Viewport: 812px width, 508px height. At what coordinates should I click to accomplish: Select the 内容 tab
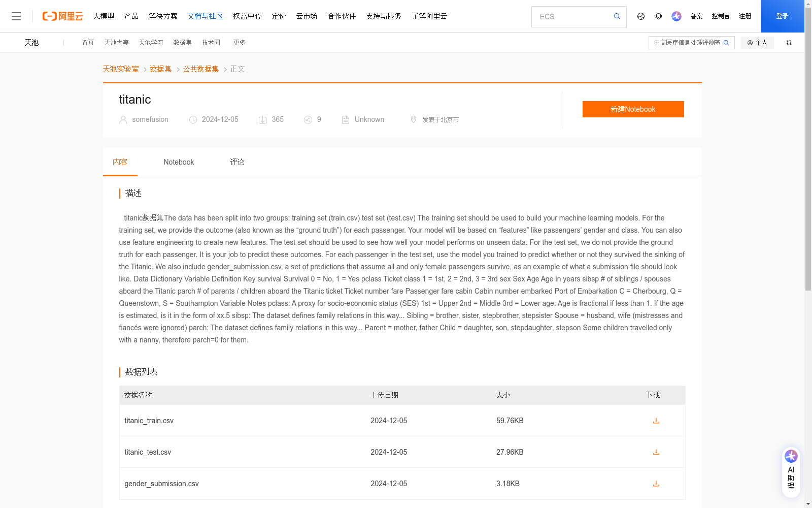pos(120,162)
